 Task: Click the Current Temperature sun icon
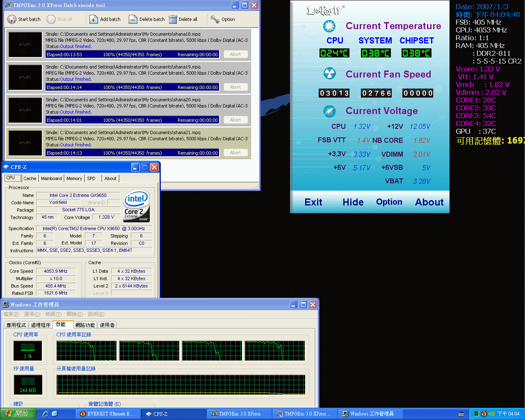click(329, 26)
